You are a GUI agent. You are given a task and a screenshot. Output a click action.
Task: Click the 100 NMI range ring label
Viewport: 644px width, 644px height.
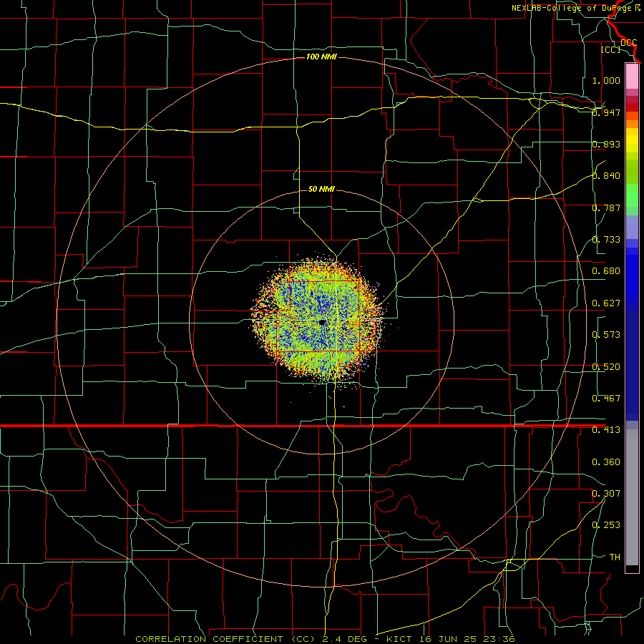321,57
